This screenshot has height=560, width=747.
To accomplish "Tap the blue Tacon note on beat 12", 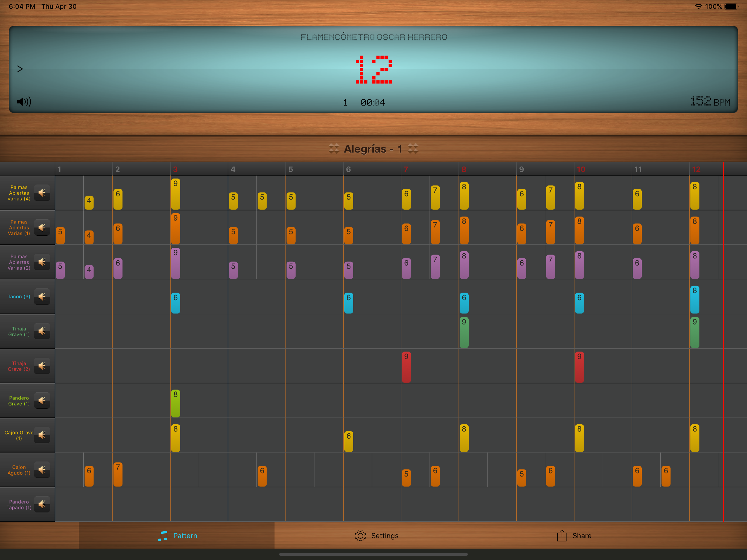I will (695, 300).
